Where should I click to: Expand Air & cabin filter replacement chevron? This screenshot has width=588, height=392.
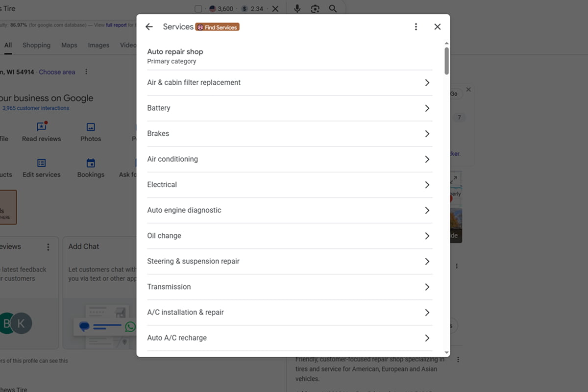pos(427,83)
